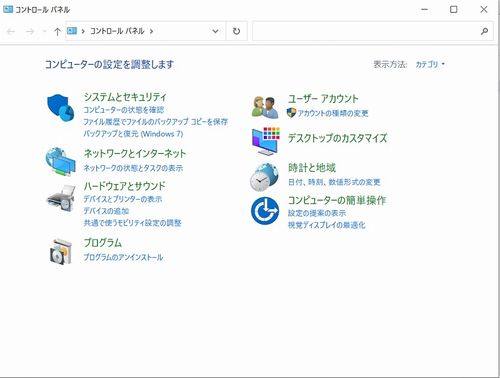Click the title bar Control Panel icon
The height and width of the screenshot is (378, 500).
tap(8, 9)
